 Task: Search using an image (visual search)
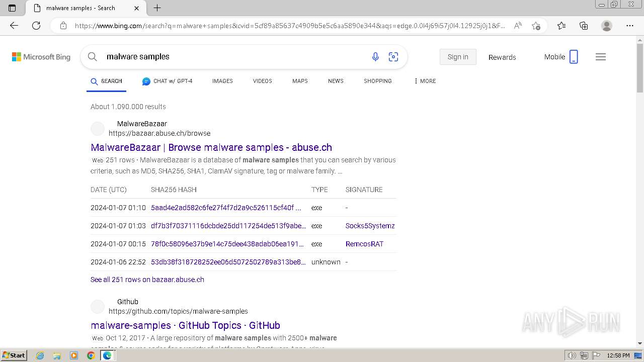pos(393,57)
